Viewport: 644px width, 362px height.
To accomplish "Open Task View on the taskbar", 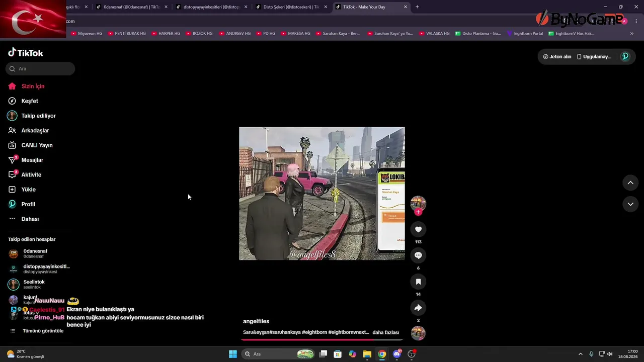I will coord(323,354).
